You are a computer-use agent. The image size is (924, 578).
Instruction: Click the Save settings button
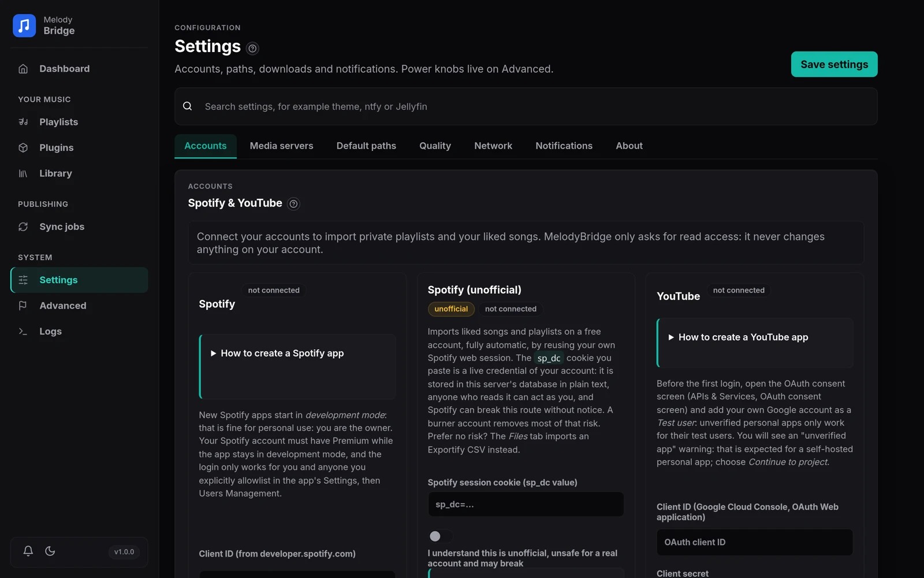tap(834, 64)
